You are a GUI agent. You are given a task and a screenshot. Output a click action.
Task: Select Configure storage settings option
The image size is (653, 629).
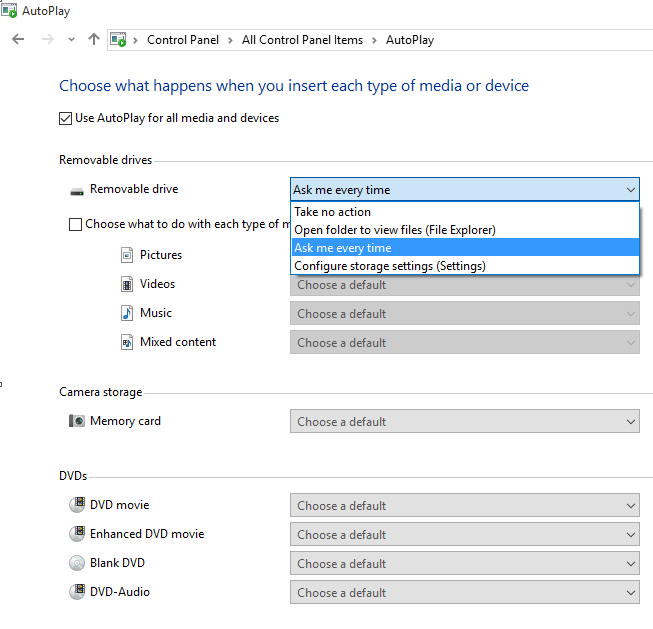click(x=389, y=266)
